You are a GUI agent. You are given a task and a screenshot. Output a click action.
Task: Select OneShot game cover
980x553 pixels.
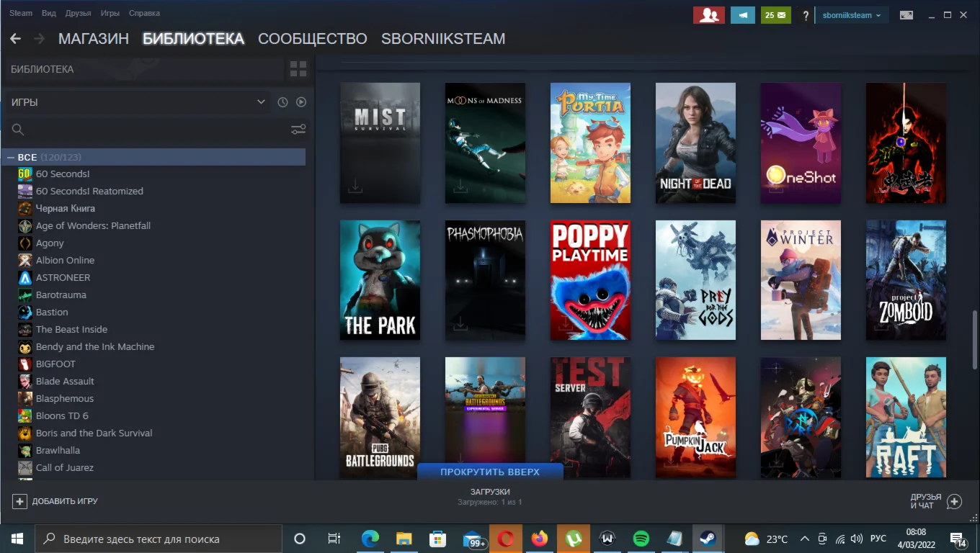coord(801,143)
